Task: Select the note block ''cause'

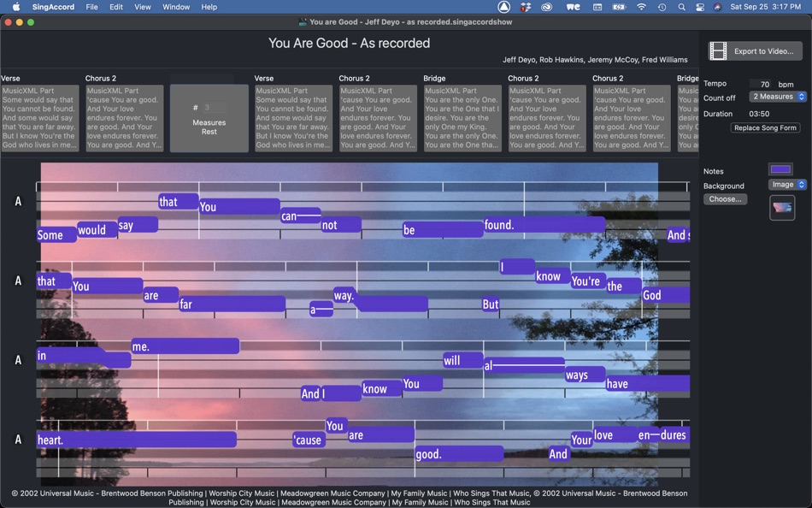Action: 309,440
